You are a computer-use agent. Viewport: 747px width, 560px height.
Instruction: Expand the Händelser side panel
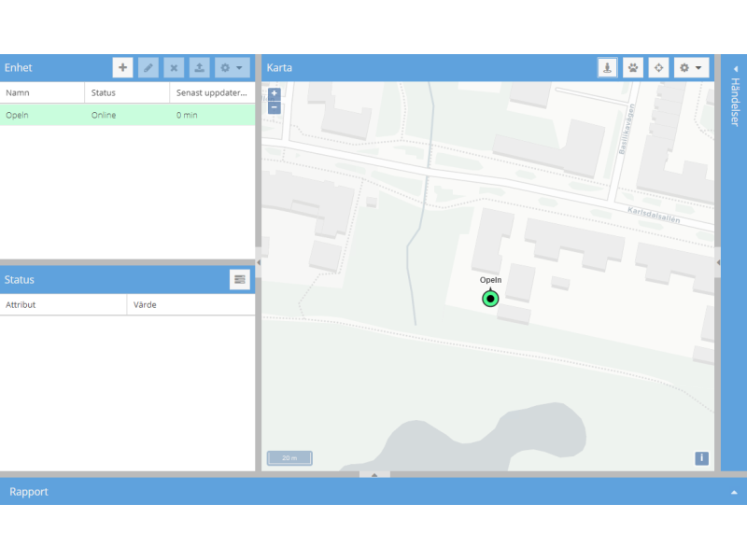pyautogui.click(x=736, y=69)
